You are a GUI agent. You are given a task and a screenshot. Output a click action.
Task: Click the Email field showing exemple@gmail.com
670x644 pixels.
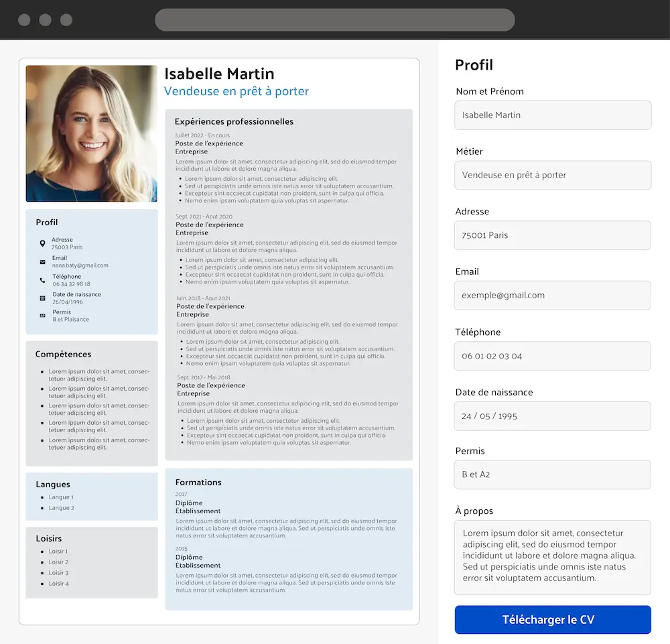pyautogui.click(x=553, y=295)
